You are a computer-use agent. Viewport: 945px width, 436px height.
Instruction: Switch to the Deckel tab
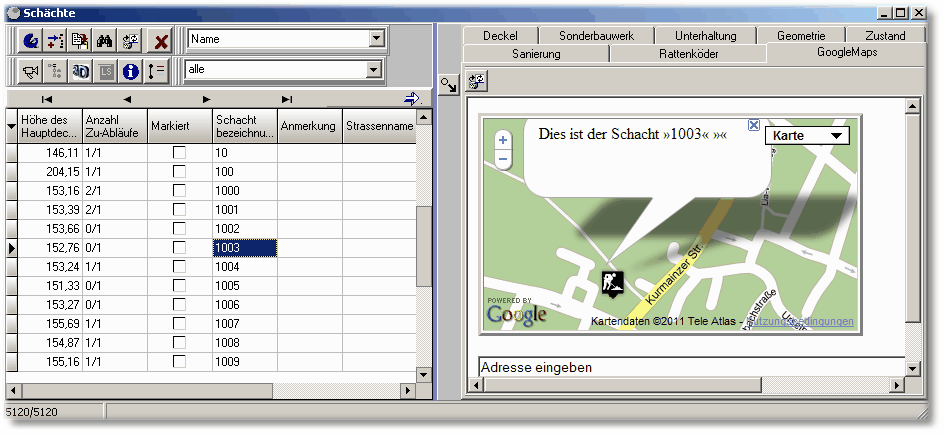tap(500, 36)
